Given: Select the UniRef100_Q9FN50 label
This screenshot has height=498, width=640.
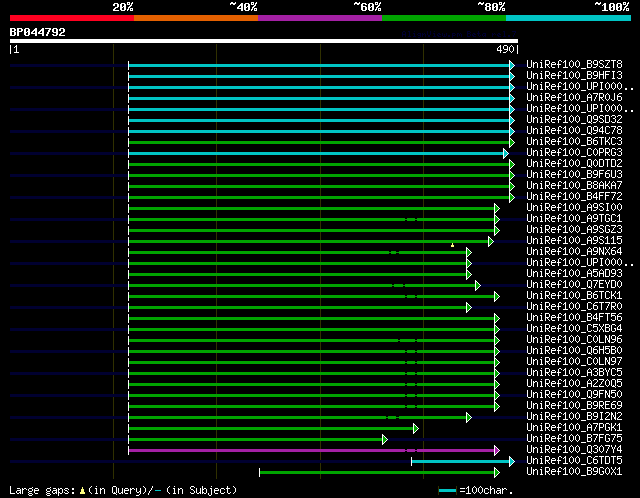Looking at the screenshot, I should point(574,395).
